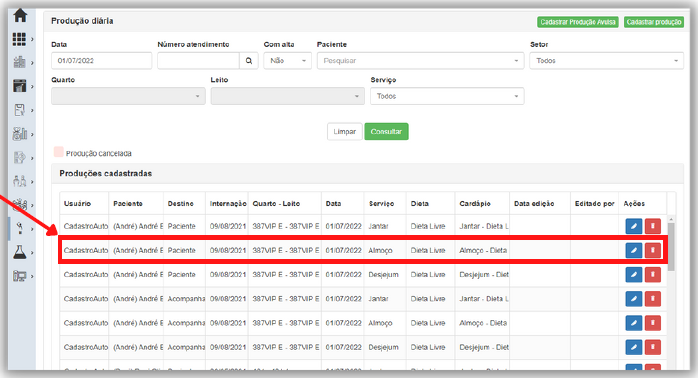The height and width of the screenshot is (378, 698).
Task: Select the group of people sidebar icon
Action: (x=20, y=204)
